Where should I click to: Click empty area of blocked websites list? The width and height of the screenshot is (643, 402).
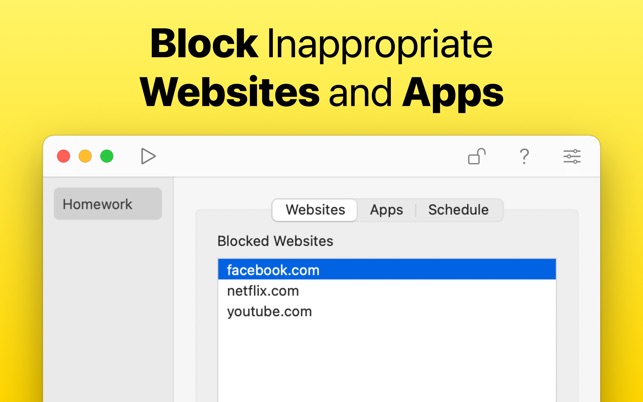tap(386, 360)
